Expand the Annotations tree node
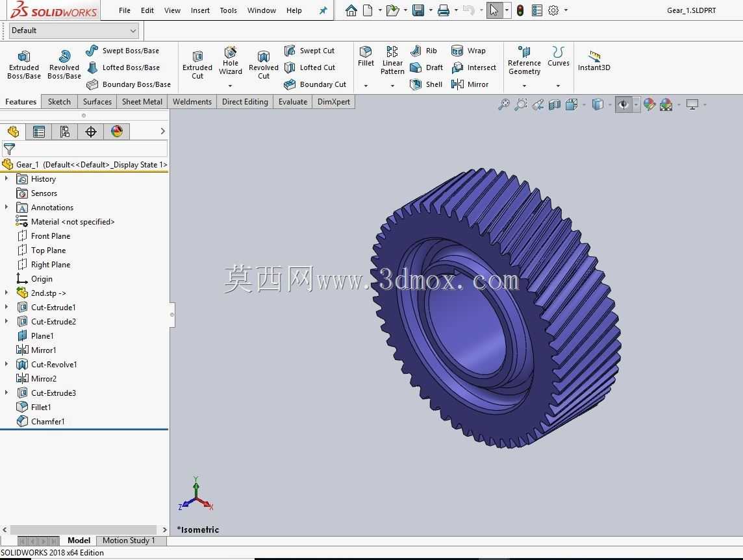 6,208
